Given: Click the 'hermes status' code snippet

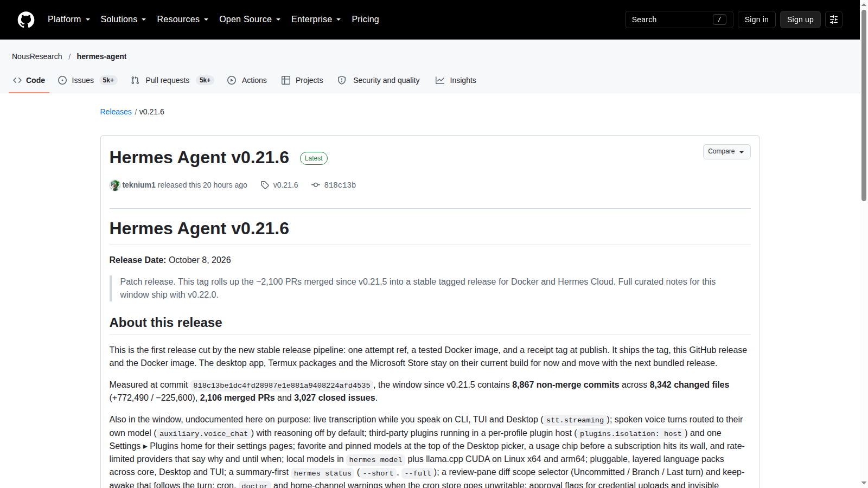Looking at the screenshot, I should [323, 473].
